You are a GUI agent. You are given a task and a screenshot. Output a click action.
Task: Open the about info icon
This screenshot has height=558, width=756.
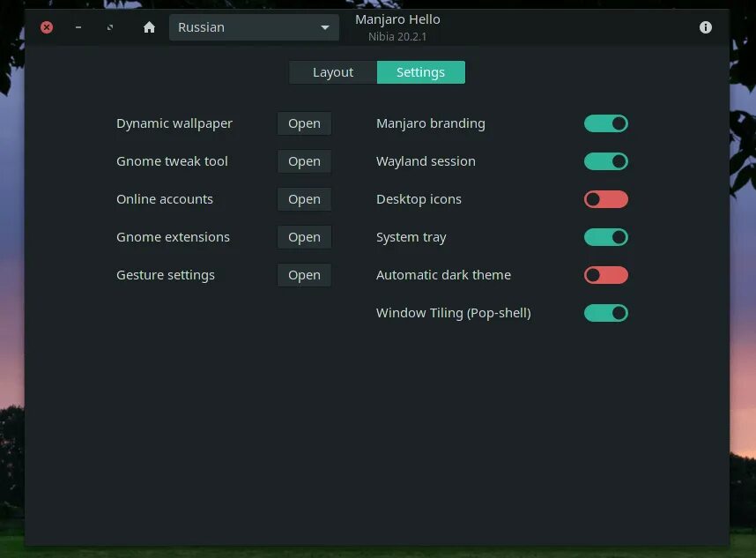click(x=705, y=27)
